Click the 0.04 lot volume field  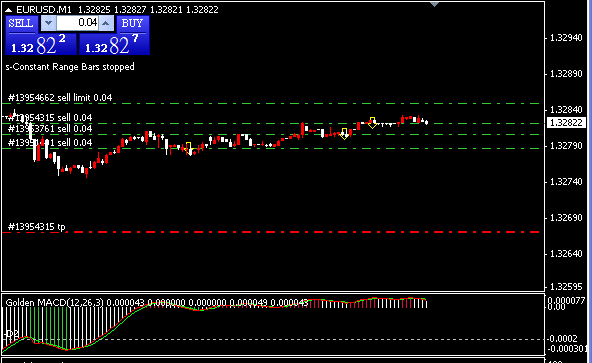tap(77, 23)
